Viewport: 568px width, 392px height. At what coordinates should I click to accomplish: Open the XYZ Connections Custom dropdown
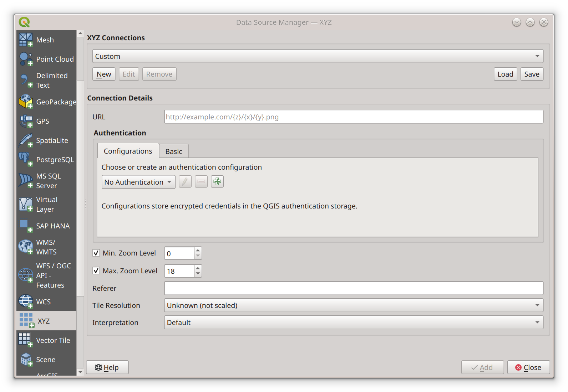pos(318,56)
